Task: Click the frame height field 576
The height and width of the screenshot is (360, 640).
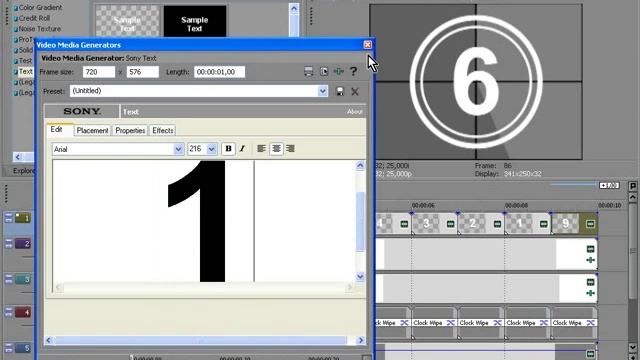Action: (142, 72)
